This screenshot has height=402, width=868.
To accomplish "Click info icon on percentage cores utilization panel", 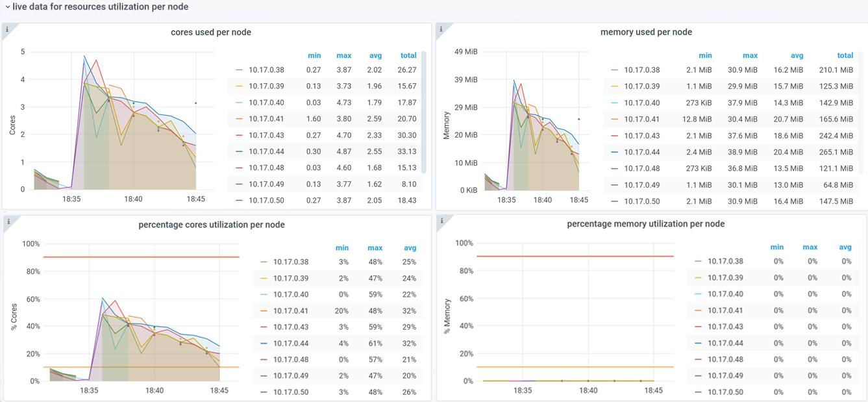I will (x=8, y=222).
